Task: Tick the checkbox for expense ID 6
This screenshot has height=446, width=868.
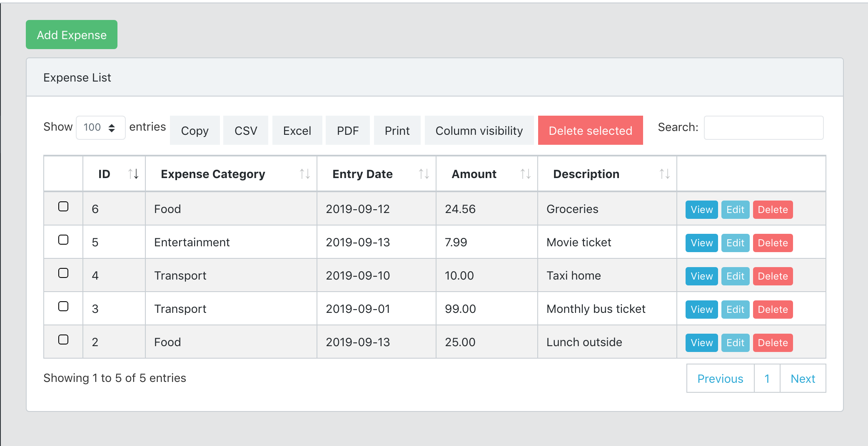Action: 63,206
